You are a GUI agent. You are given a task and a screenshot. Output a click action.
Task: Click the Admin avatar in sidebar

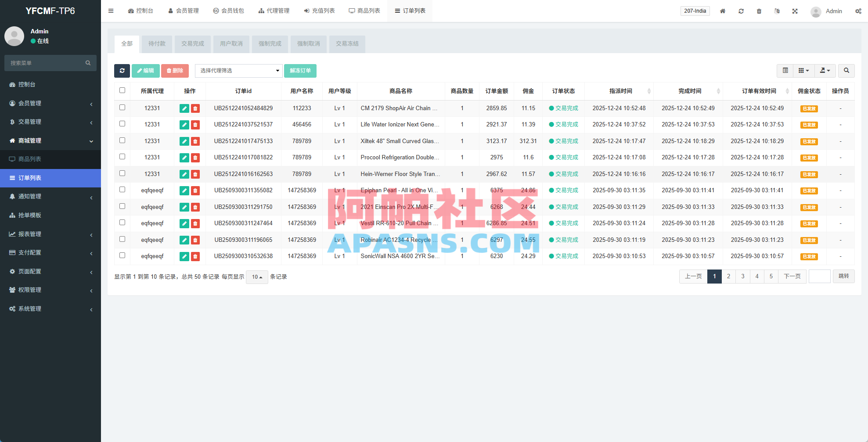(x=14, y=36)
